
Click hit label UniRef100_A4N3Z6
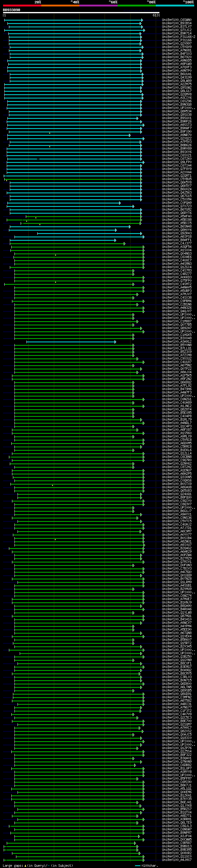click(x=177, y=308)
